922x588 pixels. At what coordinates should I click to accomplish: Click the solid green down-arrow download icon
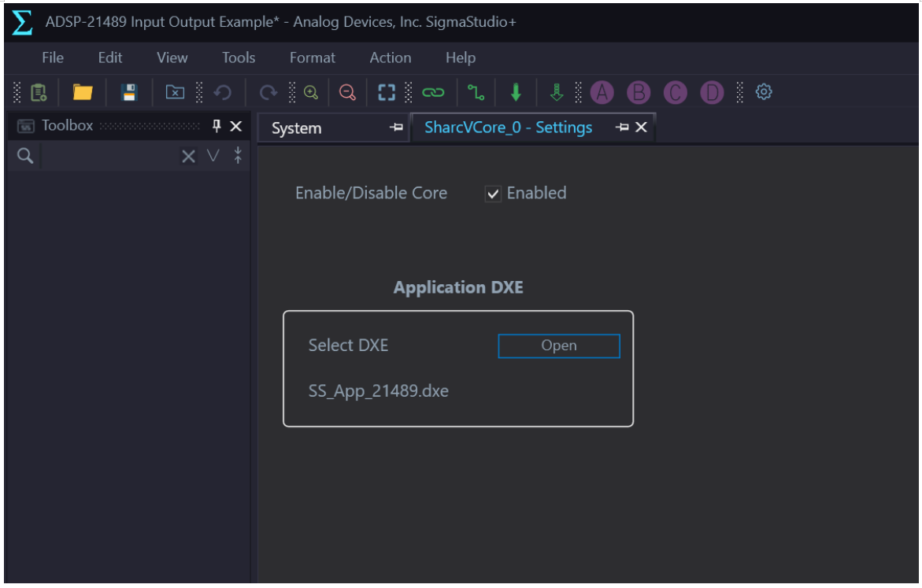[x=516, y=92]
